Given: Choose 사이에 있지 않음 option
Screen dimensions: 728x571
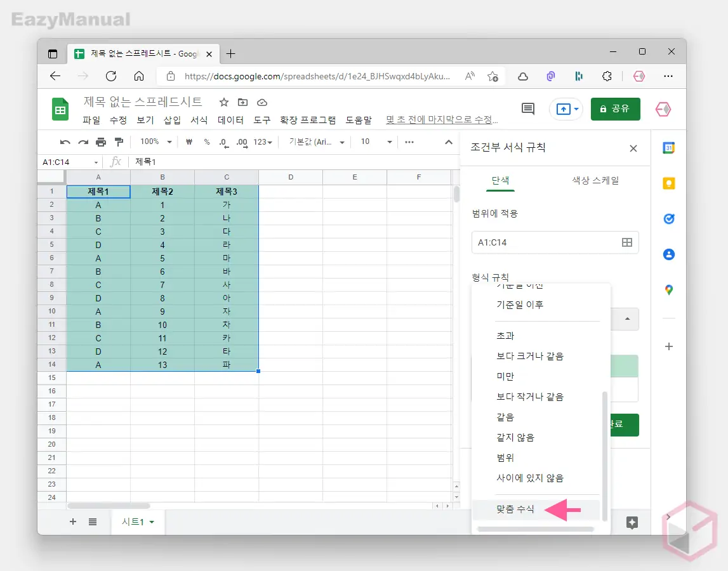Looking at the screenshot, I should 530,478.
